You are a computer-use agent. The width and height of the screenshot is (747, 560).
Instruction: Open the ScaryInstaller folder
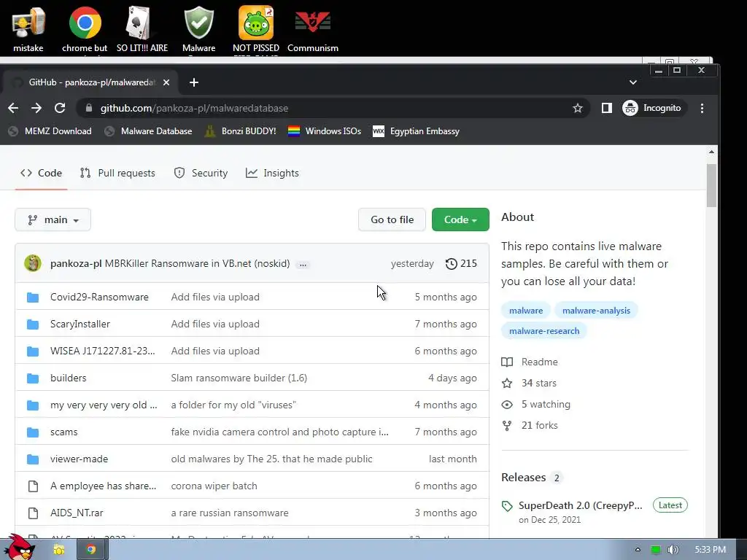coord(80,324)
